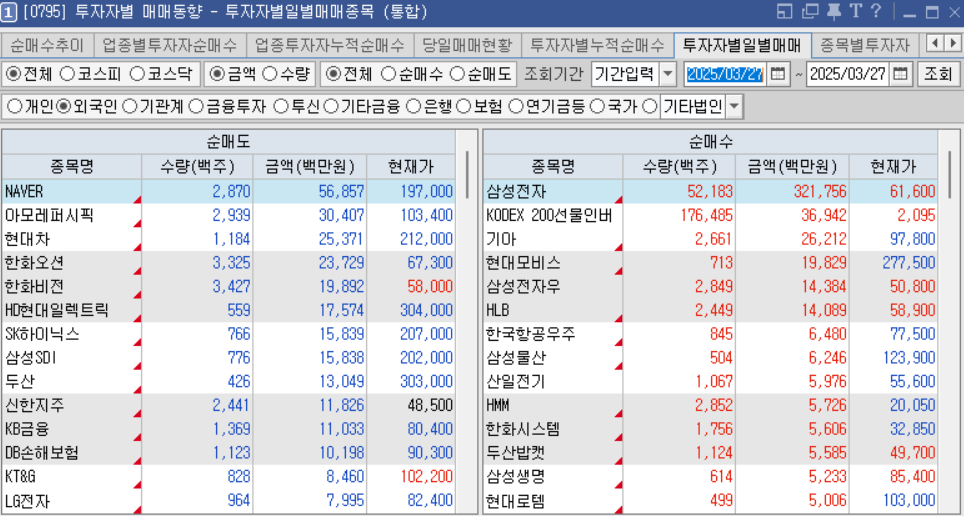The width and height of the screenshot is (964, 516).
Task: Select the 현대로템 row
Action: (x=710, y=501)
